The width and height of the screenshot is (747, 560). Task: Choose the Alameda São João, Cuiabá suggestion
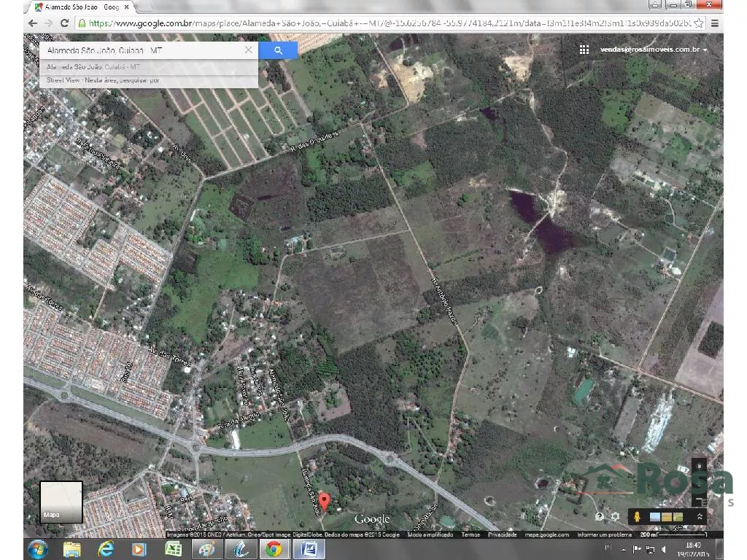tap(93, 66)
